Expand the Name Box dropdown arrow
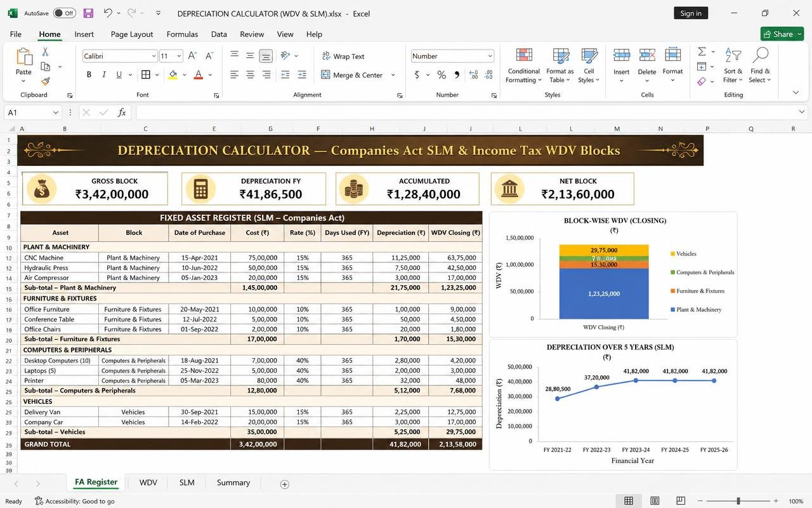The height and width of the screenshot is (508, 812). pos(56,112)
